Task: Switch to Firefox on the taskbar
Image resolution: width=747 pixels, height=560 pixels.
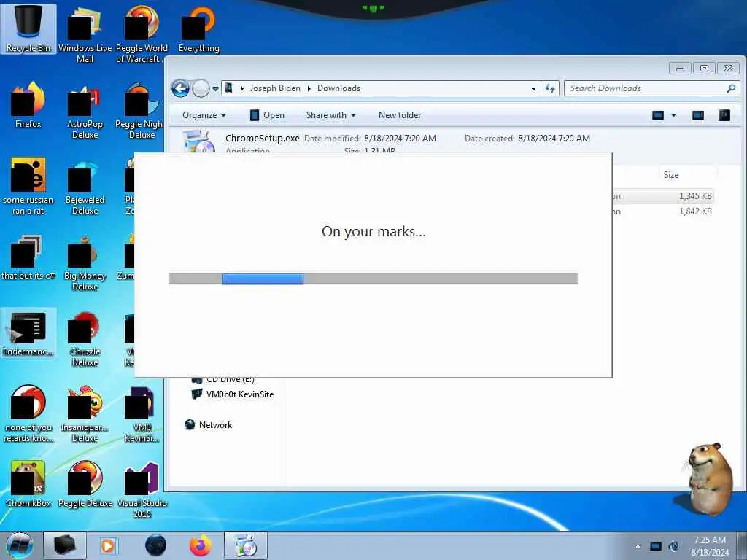Action: click(200, 545)
